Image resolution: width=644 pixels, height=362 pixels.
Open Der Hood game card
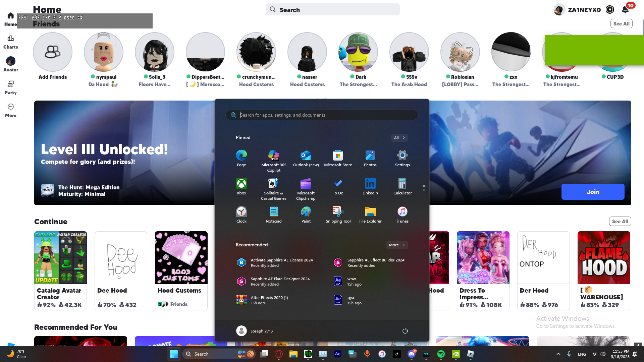(543, 270)
